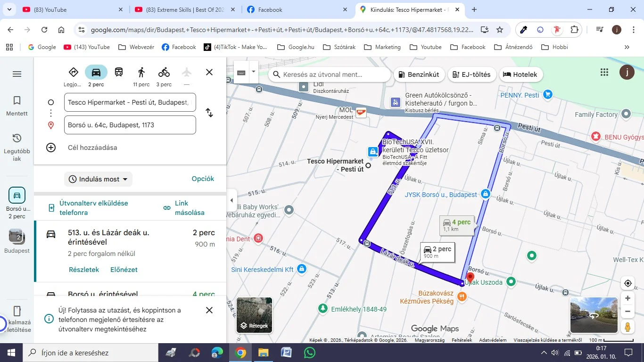Open the Street View pegman
Viewport: 644px width, 362px height.
point(627,327)
